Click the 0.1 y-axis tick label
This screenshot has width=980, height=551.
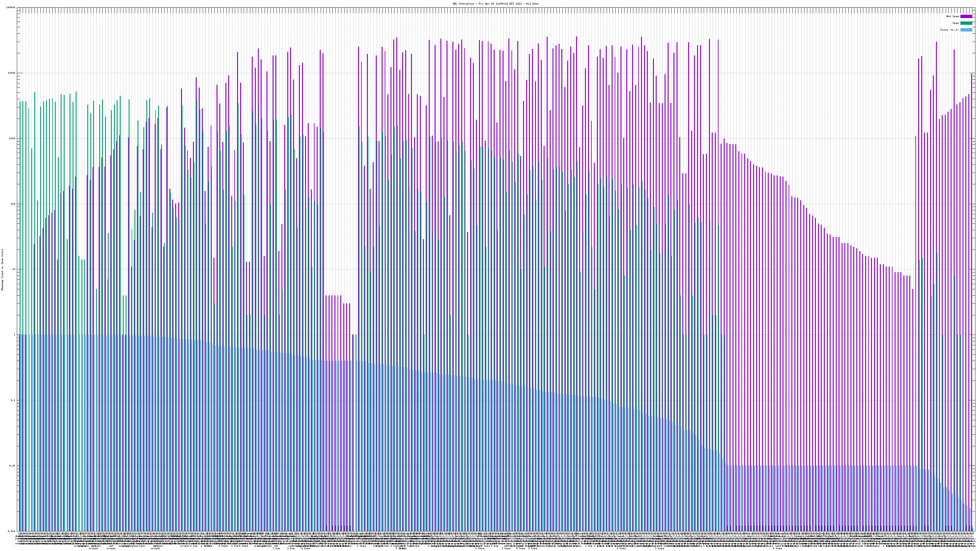[13, 400]
